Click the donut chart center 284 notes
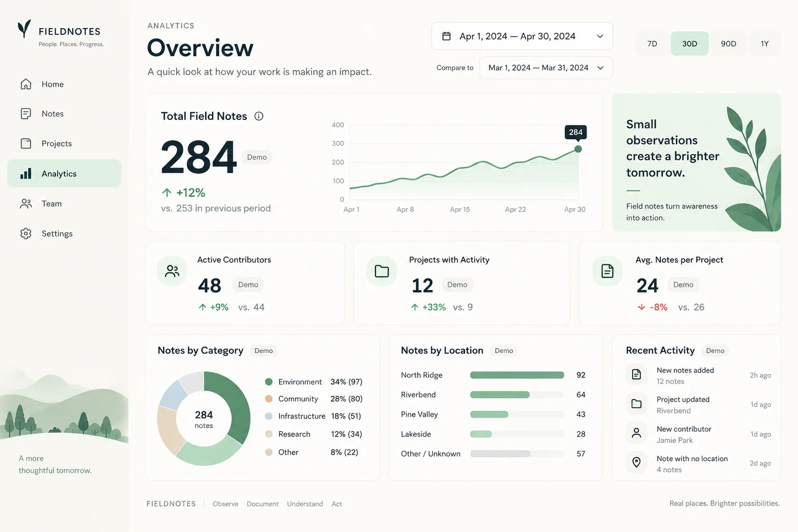This screenshot has height=532, width=798. click(204, 419)
